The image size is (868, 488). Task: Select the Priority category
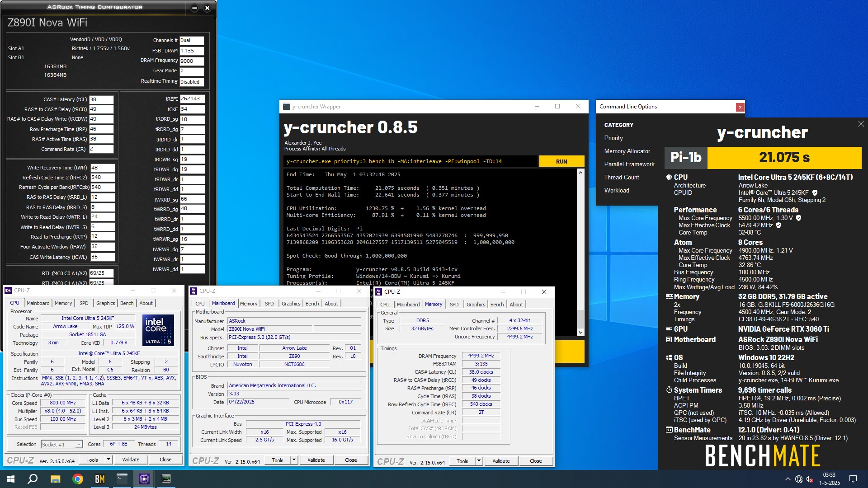click(613, 138)
